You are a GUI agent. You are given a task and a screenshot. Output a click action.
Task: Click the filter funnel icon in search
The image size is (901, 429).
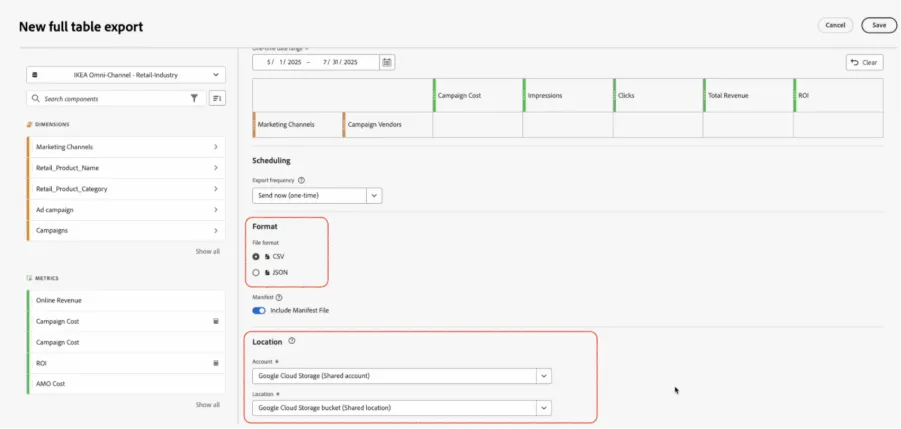(x=194, y=99)
